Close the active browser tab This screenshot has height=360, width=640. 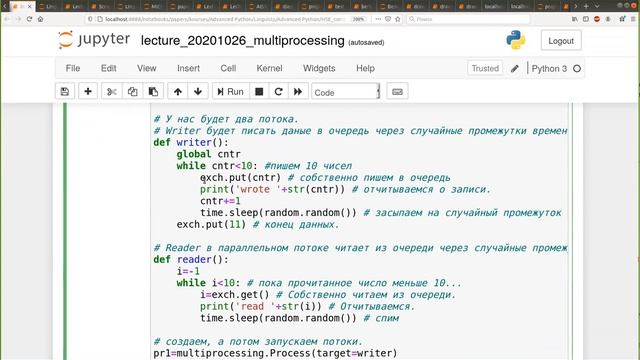[29, 7]
